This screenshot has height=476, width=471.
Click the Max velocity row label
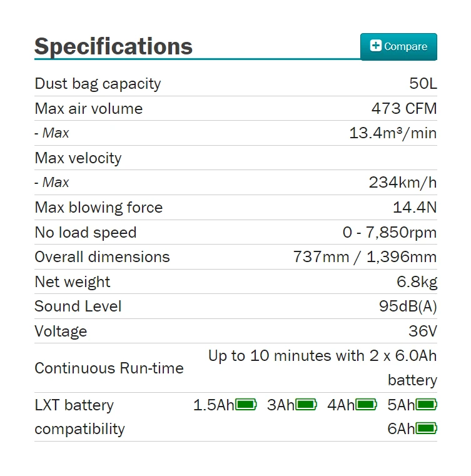pos(78,158)
